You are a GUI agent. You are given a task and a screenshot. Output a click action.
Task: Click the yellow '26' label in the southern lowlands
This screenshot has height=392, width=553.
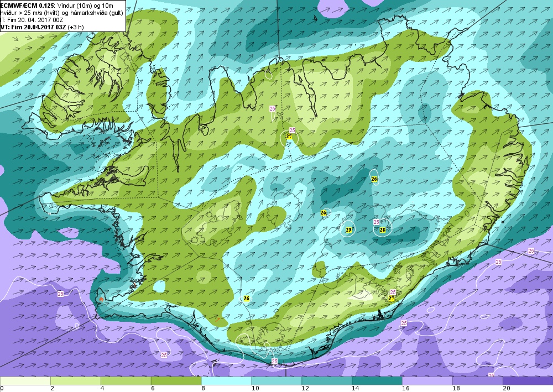(246, 298)
